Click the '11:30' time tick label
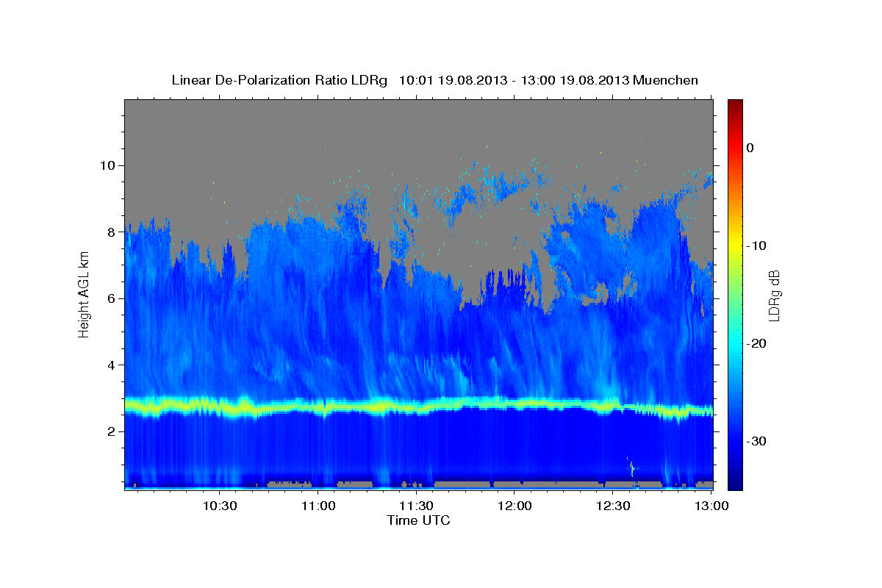Image resolution: width=882 pixels, height=588 pixels. (417, 506)
